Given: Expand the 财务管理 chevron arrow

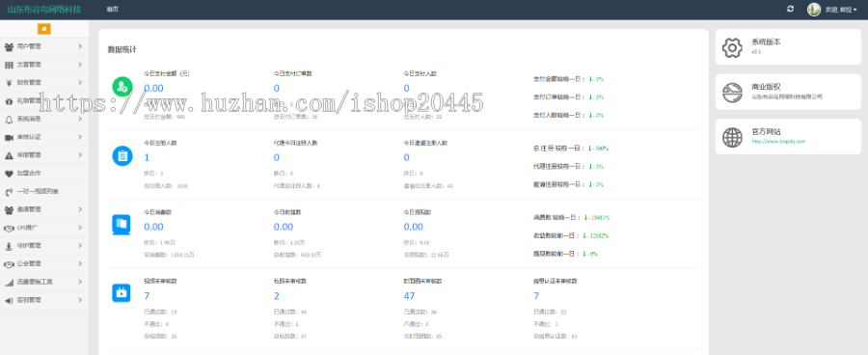Looking at the screenshot, I should [x=80, y=83].
